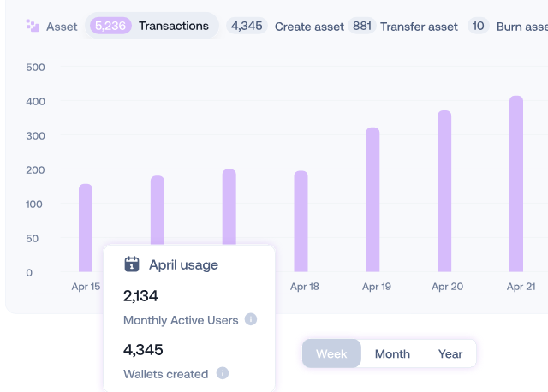Click the calendar icon beside April usage
The width and height of the screenshot is (548, 392).
(132, 264)
